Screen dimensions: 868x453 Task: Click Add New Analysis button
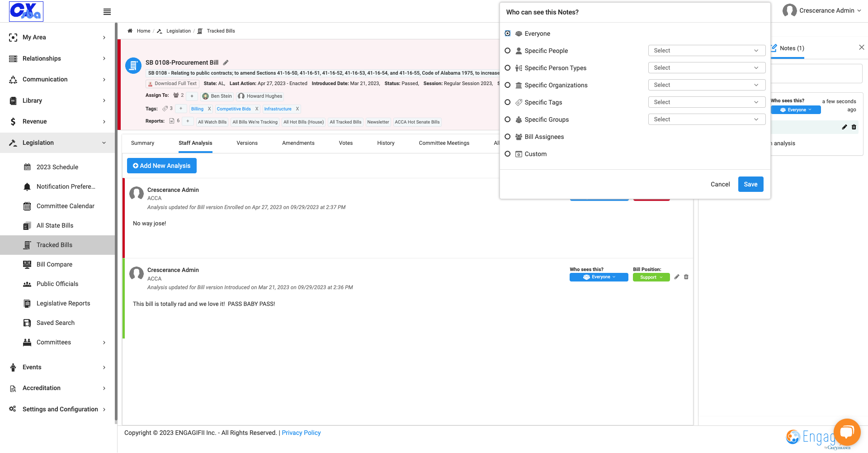[x=162, y=166]
